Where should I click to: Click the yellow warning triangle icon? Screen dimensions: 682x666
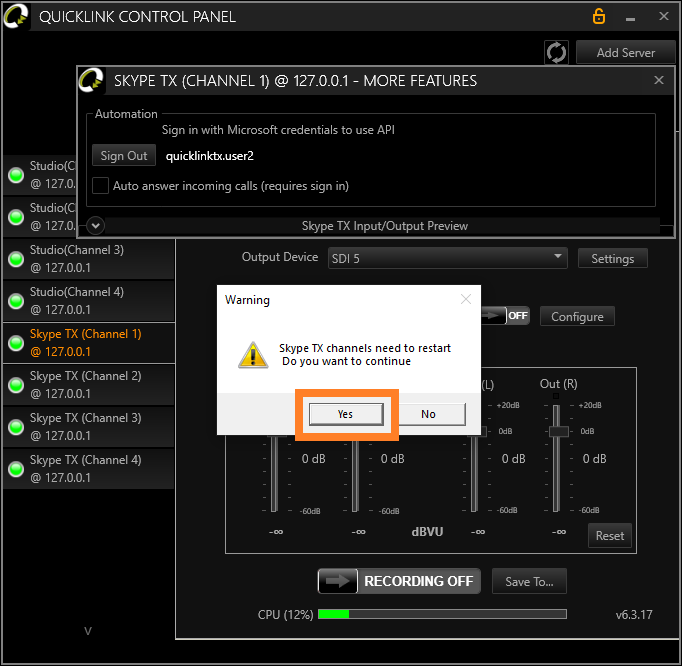[x=253, y=355]
